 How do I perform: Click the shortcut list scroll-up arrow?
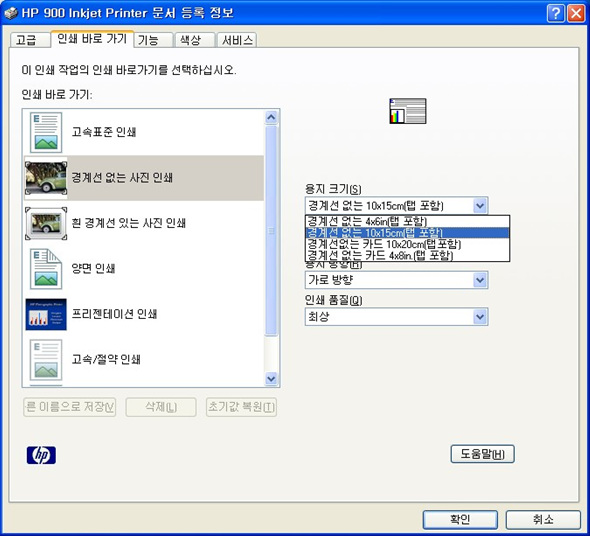(x=271, y=117)
